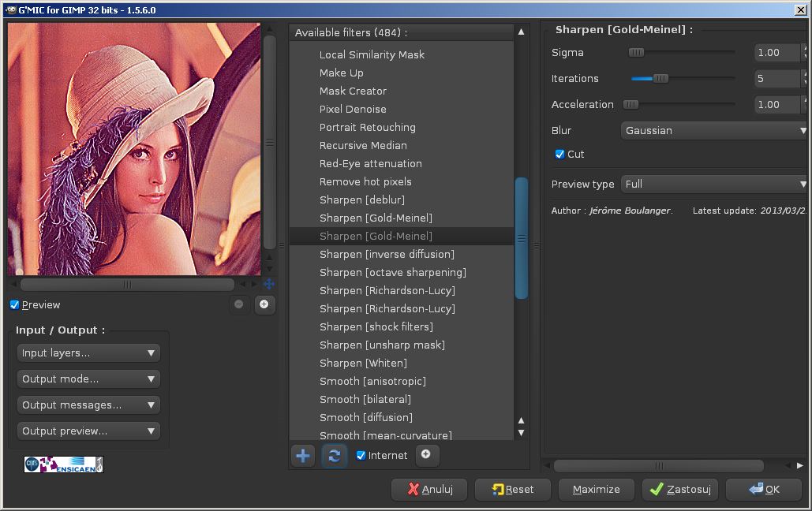Select Sharpen [octave sharpening] filter
The height and width of the screenshot is (511, 812).
click(392, 272)
